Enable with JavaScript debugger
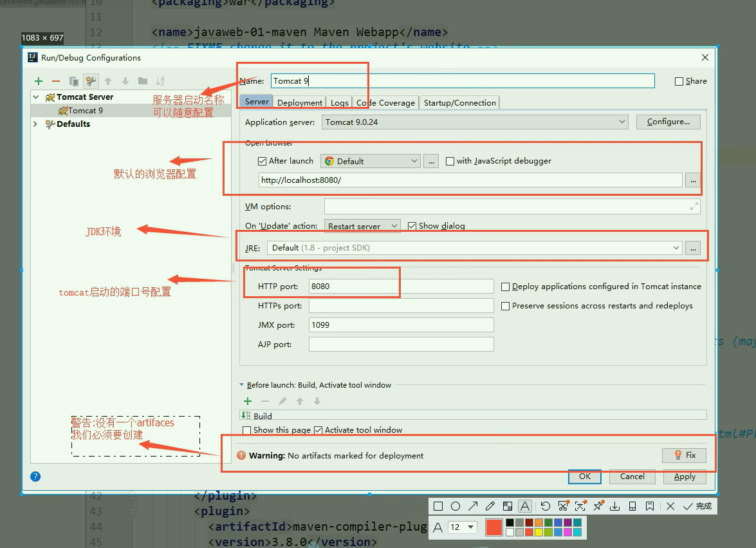Image resolution: width=756 pixels, height=548 pixels. (x=450, y=161)
